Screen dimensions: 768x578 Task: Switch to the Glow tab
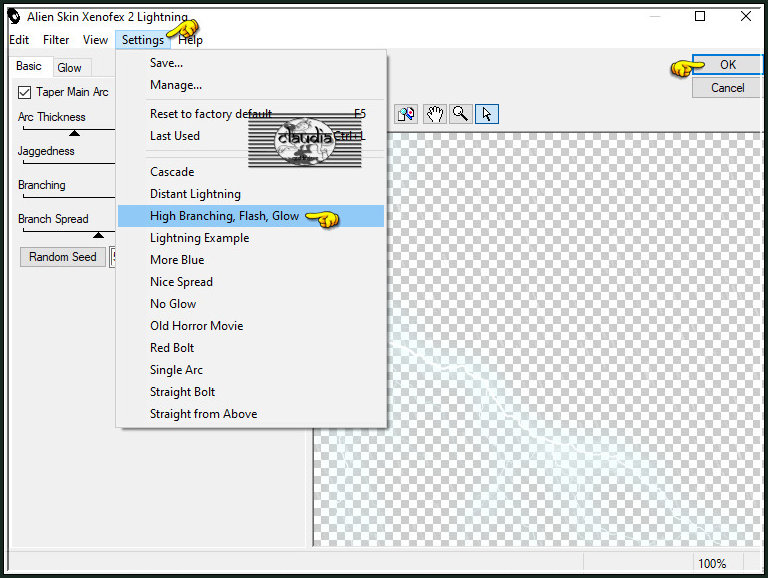[69, 68]
